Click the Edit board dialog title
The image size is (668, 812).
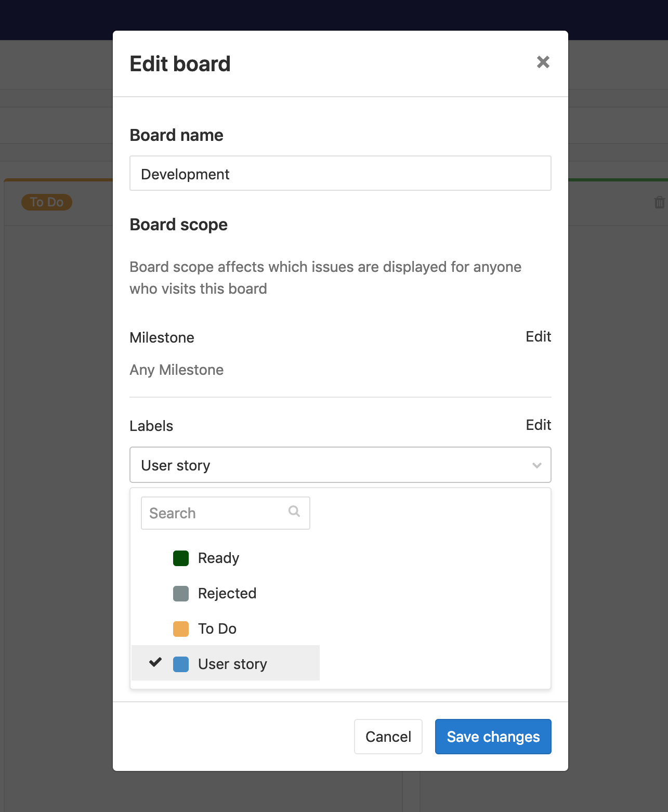[180, 64]
